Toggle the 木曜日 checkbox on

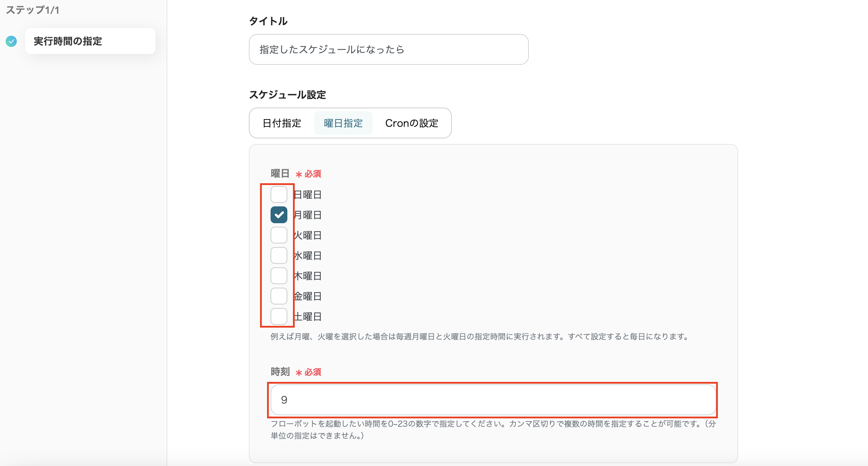279,276
